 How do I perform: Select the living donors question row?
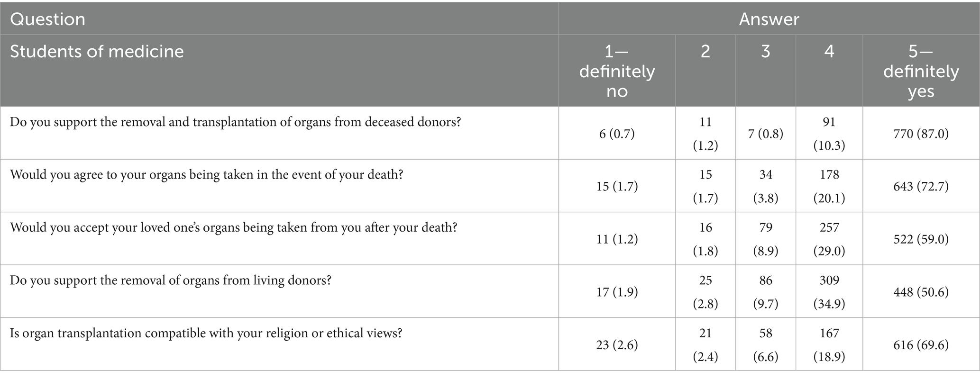tap(170, 280)
